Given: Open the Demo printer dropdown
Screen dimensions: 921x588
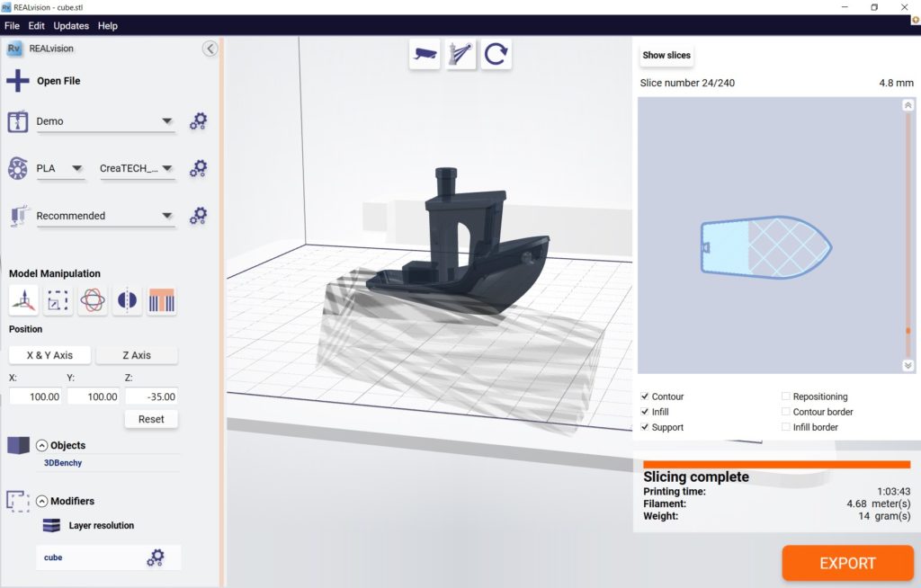Looking at the screenshot, I should coord(106,121).
